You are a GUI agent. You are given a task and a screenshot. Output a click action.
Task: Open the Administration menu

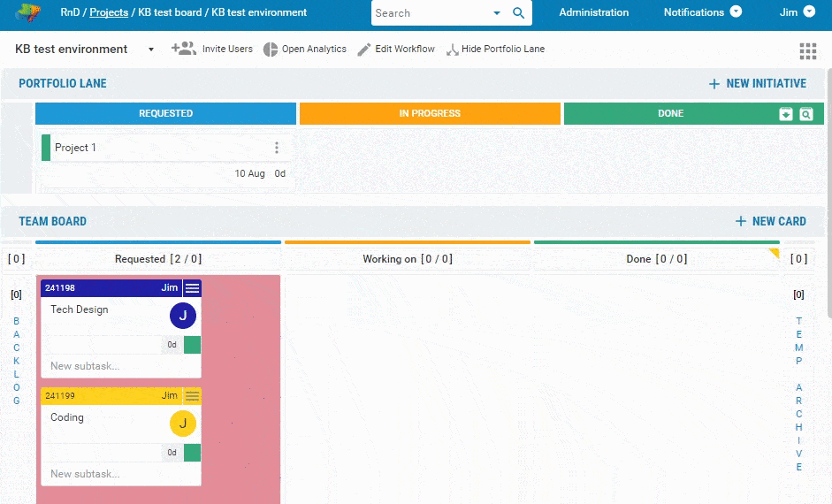coord(594,12)
